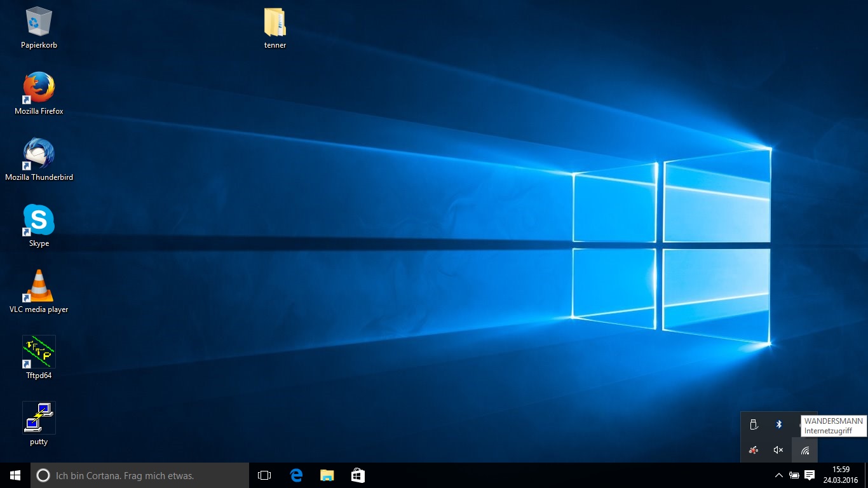Unmute sound via the muted speaker icon
The image size is (868, 488).
click(x=778, y=450)
